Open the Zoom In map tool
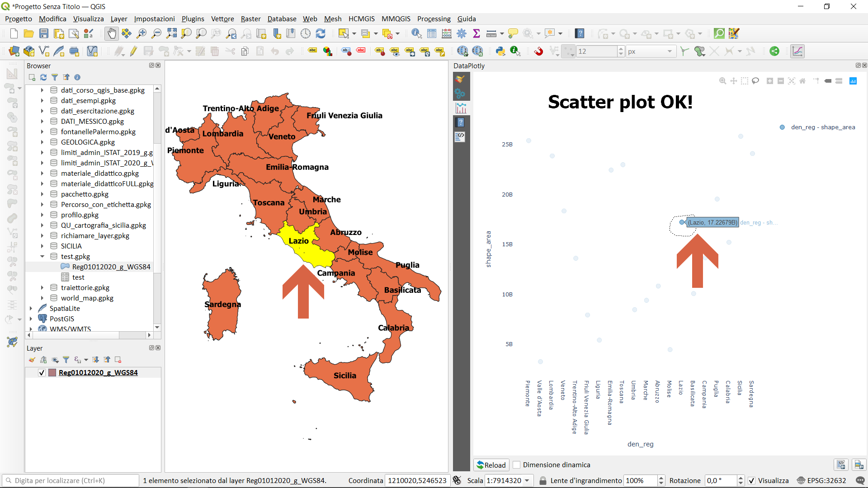 [141, 33]
